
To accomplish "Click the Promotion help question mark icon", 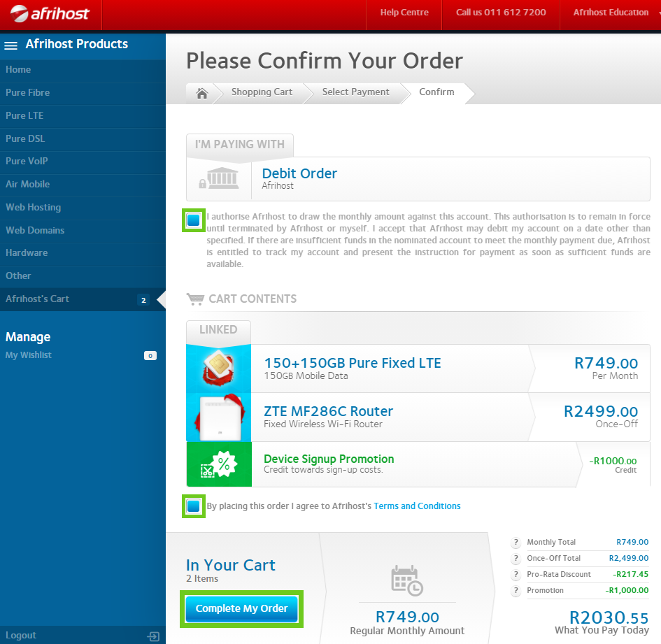I will click(516, 591).
